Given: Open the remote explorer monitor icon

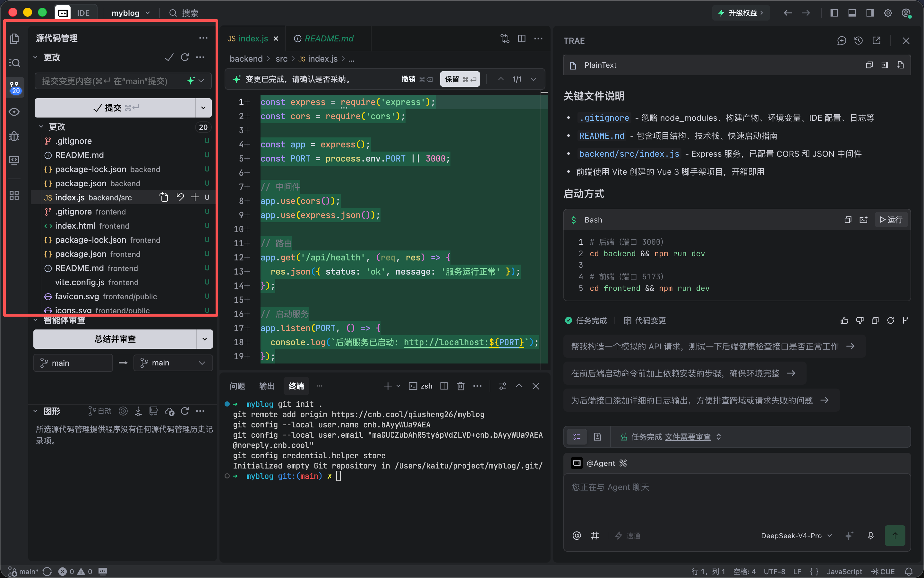Looking at the screenshot, I should (x=14, y=160).
